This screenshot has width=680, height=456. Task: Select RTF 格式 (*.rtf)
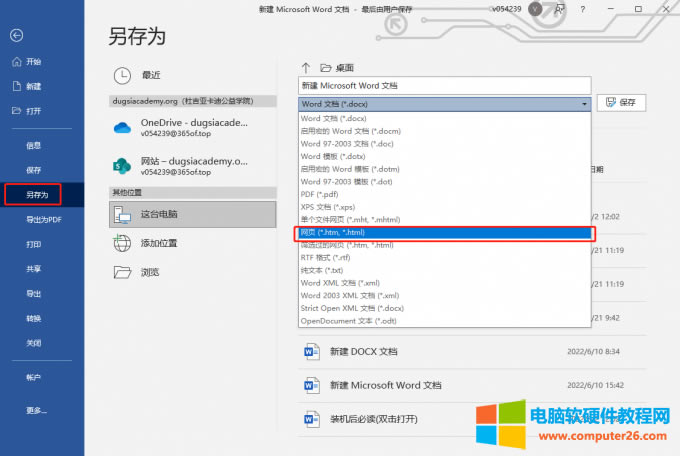445,258
